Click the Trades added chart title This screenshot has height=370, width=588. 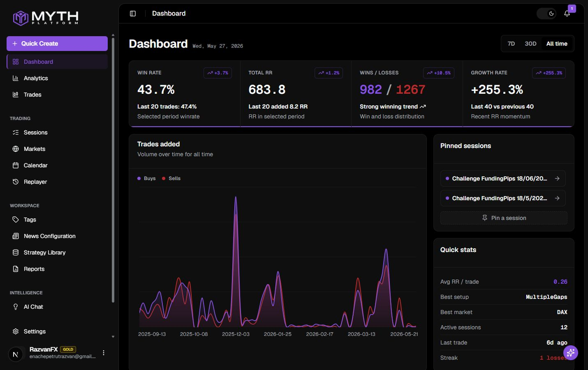pyautogui.click(x=158, y=144)
